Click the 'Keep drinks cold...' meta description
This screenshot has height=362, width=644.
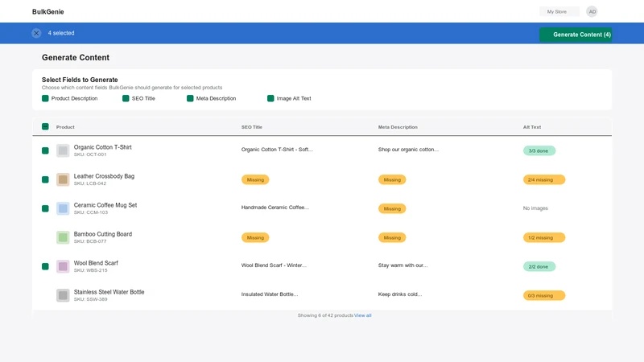point(399,294)
